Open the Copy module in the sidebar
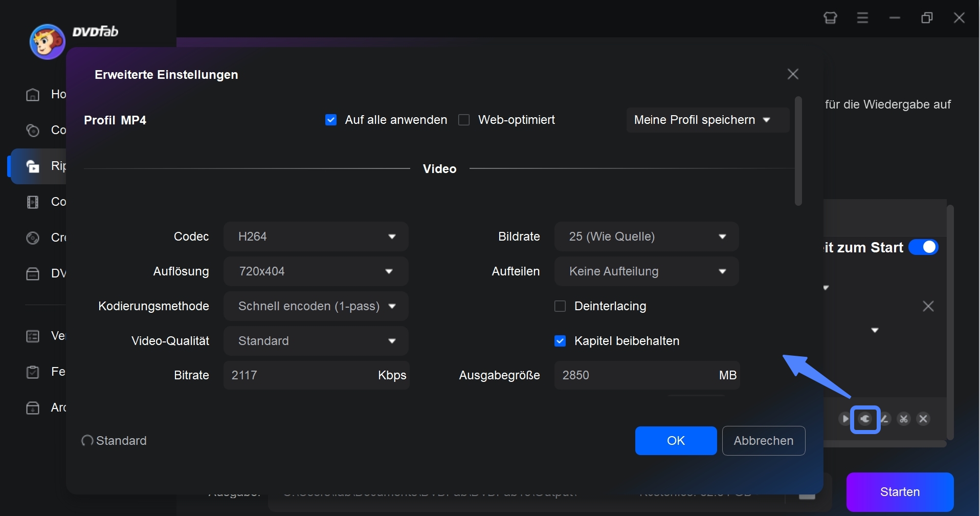Image resolution: width=980 pixels, height=516 pixels. click(x=32, y=130)
